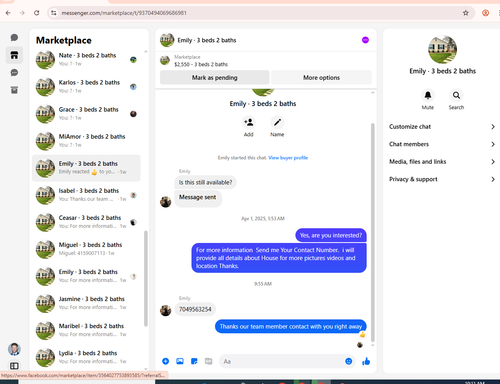Open Miguel 3 beds 2 baths conversation
The width and height of the screenshot is (500, 384).
87,249
